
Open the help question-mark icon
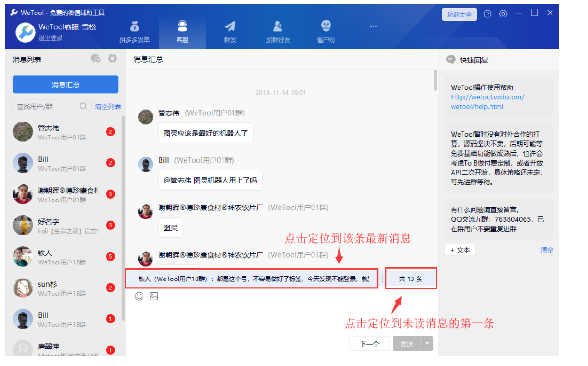488,14
